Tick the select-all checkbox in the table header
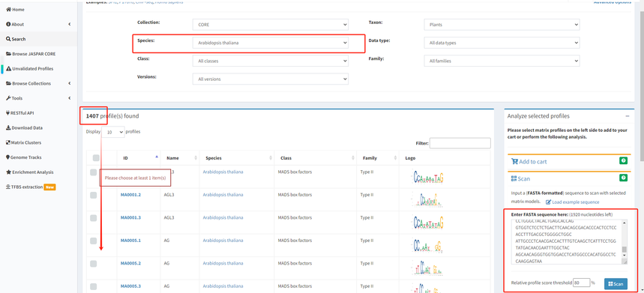Image resolution: width=644 pixels, height=293 pixels. click(x=96, y=158)
